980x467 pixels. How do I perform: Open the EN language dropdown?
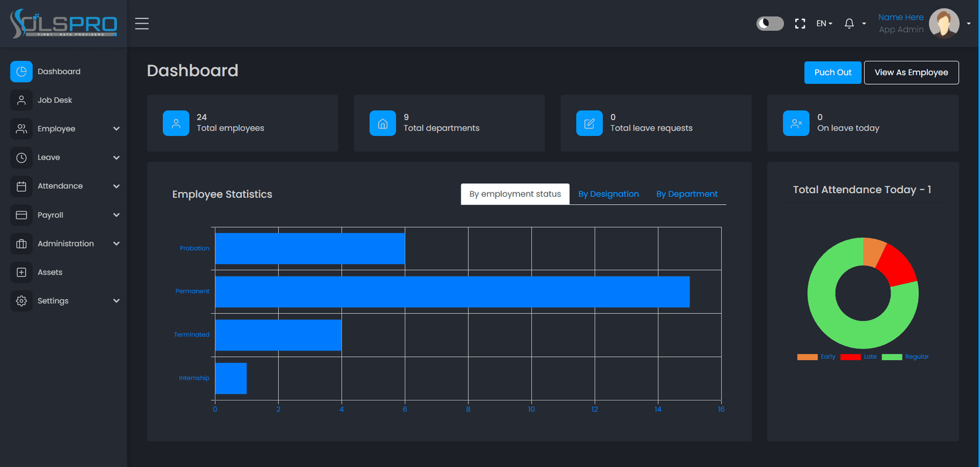tap(824, 23)
